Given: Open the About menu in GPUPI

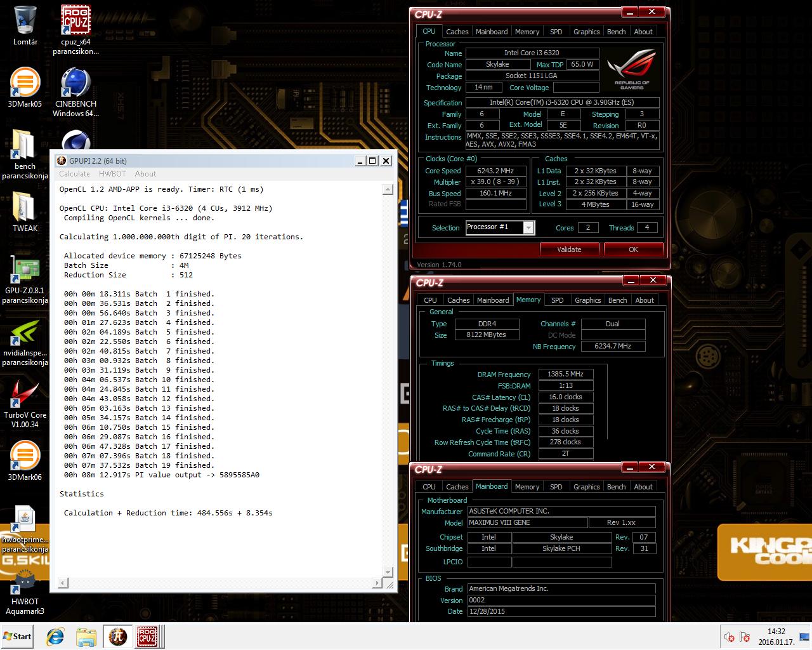Looking at the screenshot, I should 145,174.
